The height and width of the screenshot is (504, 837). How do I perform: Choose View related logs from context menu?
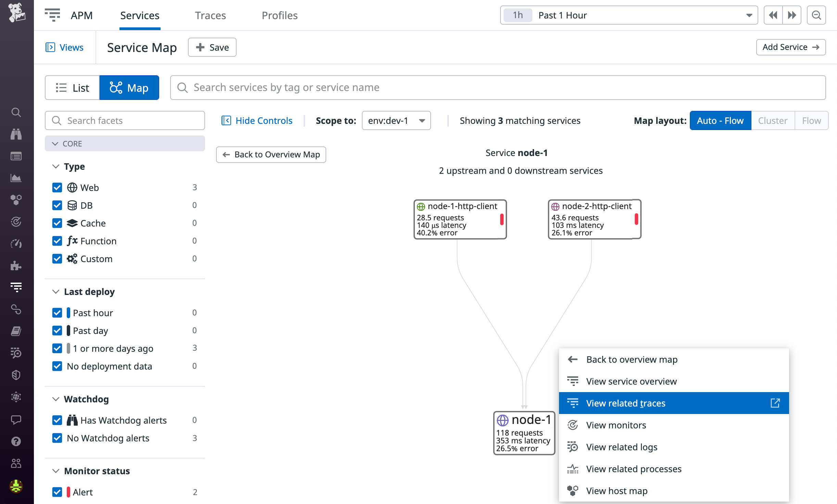[621, 447]
